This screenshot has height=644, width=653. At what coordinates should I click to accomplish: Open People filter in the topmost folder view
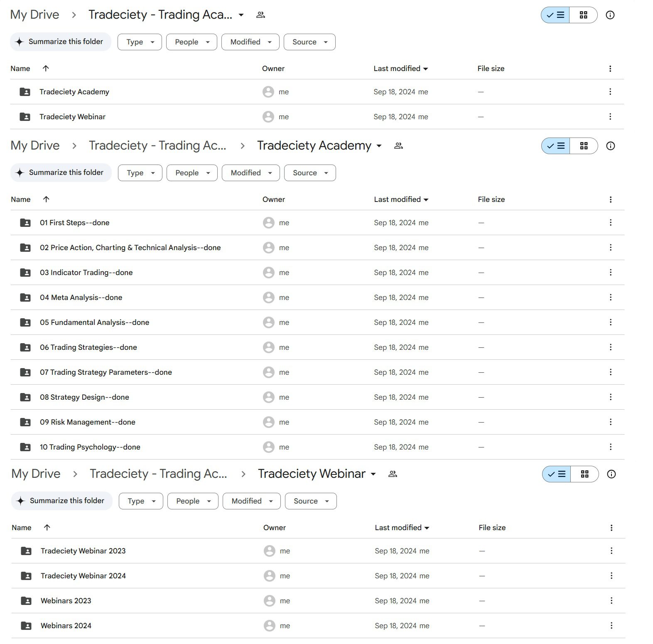(191, 42)
